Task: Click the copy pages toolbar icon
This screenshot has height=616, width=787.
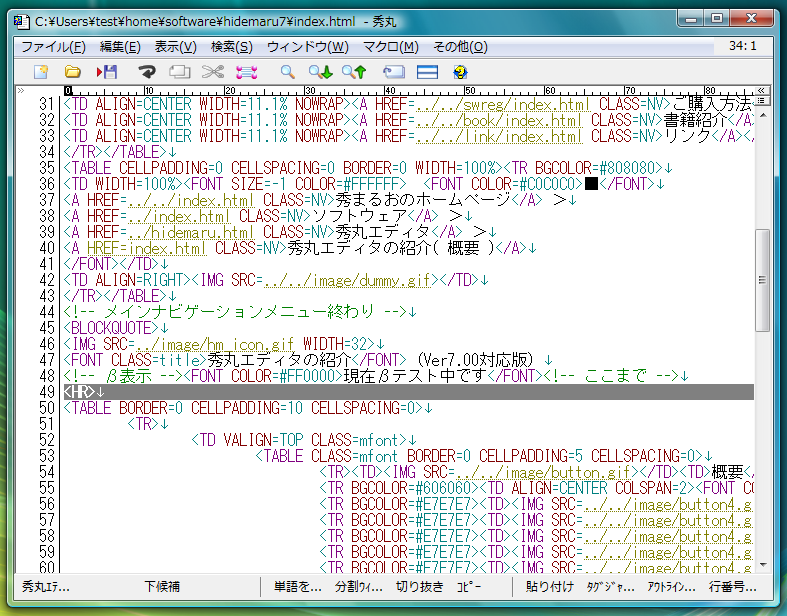Action: 179,72
